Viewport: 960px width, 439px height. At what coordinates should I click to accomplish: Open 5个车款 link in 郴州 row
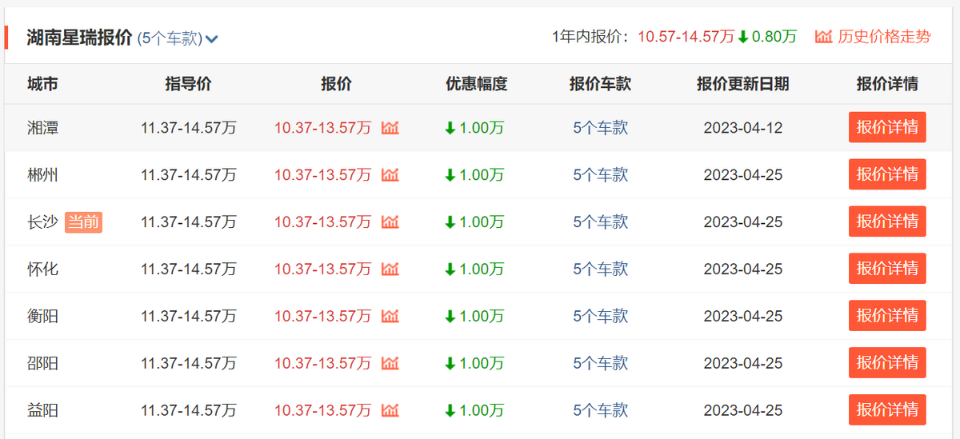[600, 175]
